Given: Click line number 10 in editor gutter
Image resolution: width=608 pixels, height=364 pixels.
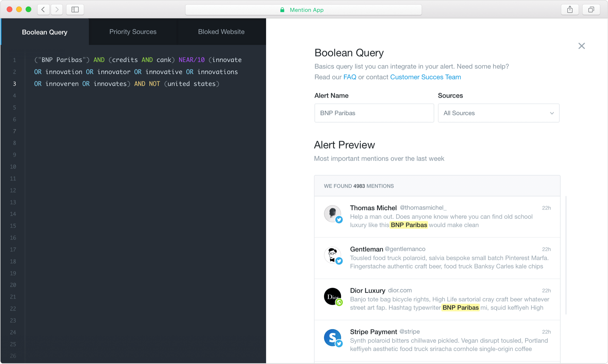Looking at the screenshot, I should click(13, 167).
